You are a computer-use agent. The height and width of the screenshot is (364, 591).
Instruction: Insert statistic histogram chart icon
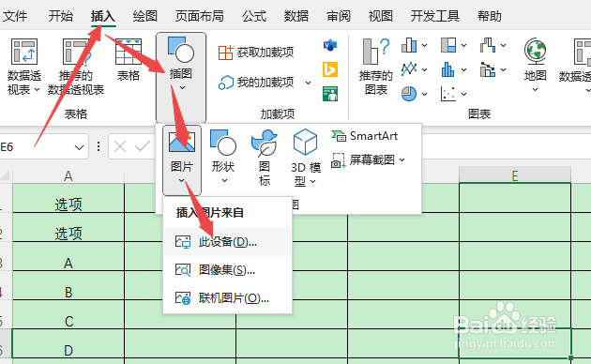(448, 69)
